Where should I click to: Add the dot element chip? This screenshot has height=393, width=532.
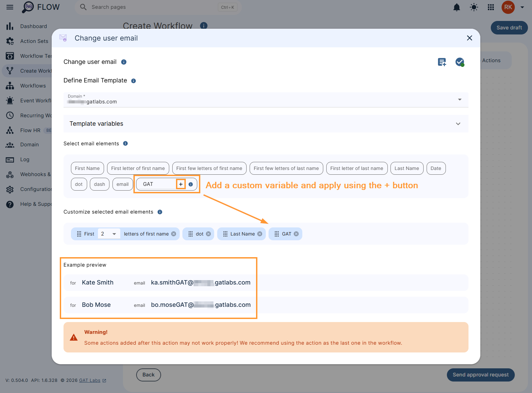click(x=79, y=184)
